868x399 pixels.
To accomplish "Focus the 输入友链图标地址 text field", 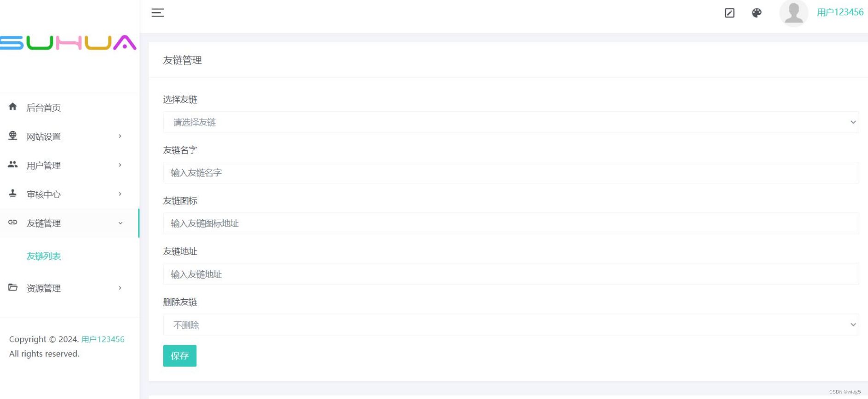I will click(511, 223).
